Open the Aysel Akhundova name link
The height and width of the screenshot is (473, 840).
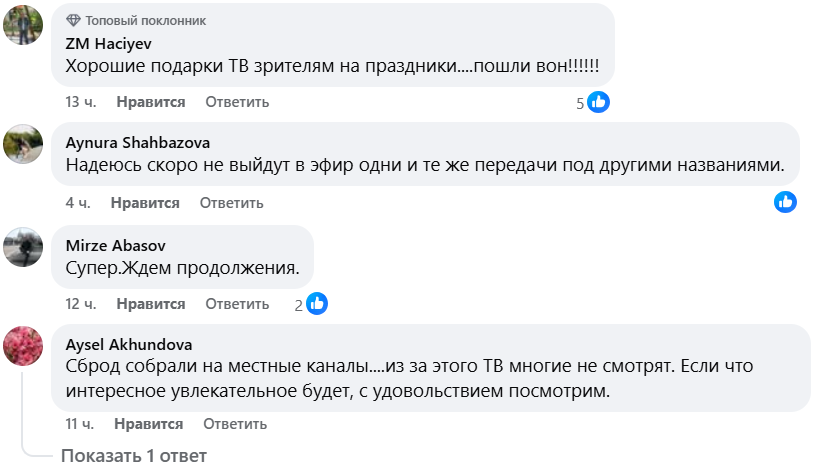pos(129,343)
